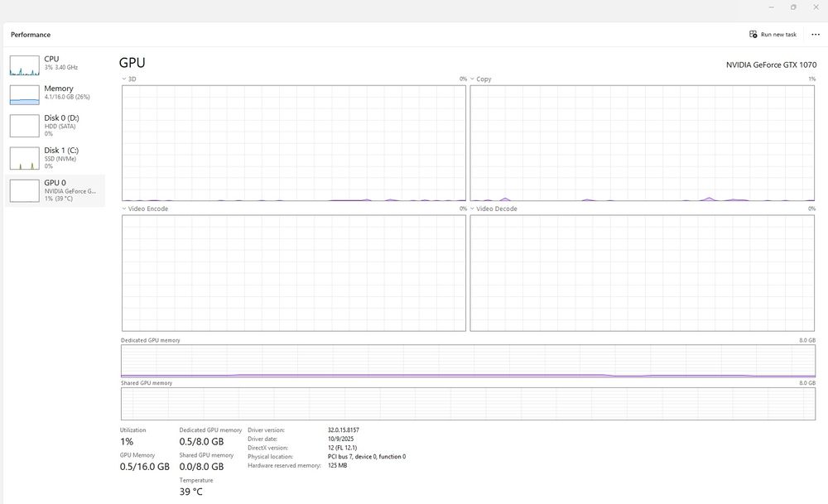Open the 3D engine dropdown chevron
The height and width of the screenshot is (504, 828).
pyautogui.click(x=124, y=79)
